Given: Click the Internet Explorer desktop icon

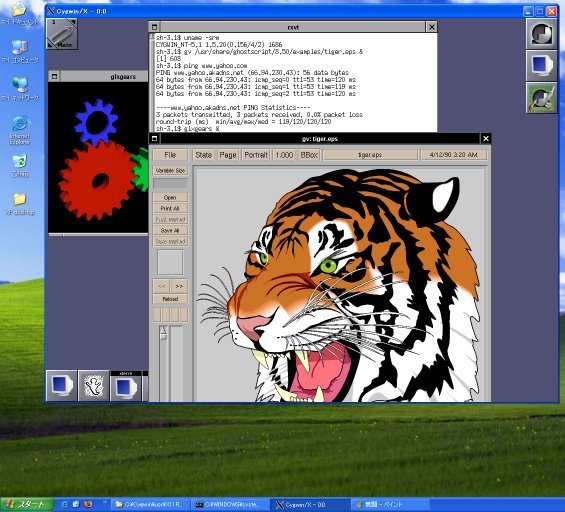Looking at the screenshot, I should pos(19,130).
